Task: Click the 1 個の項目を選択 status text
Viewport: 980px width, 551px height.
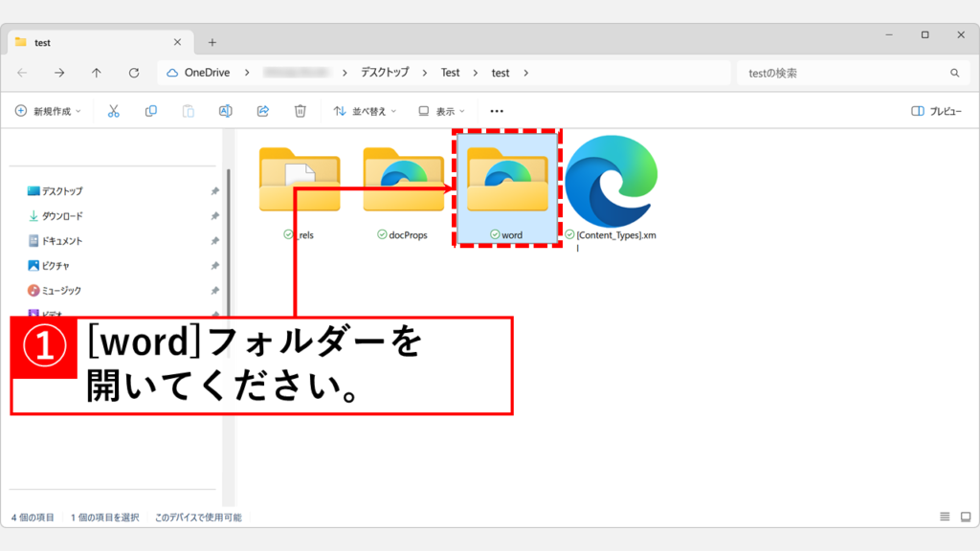Action: point(104,518)
